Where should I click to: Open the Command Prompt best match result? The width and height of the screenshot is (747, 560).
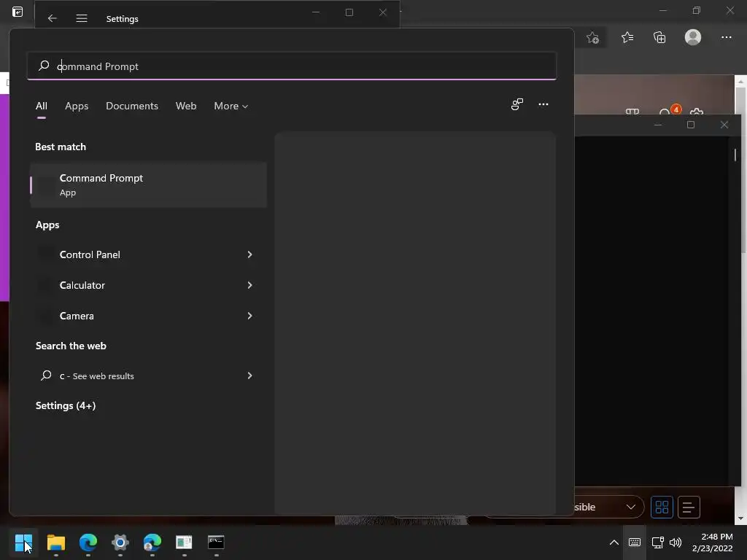148,184
